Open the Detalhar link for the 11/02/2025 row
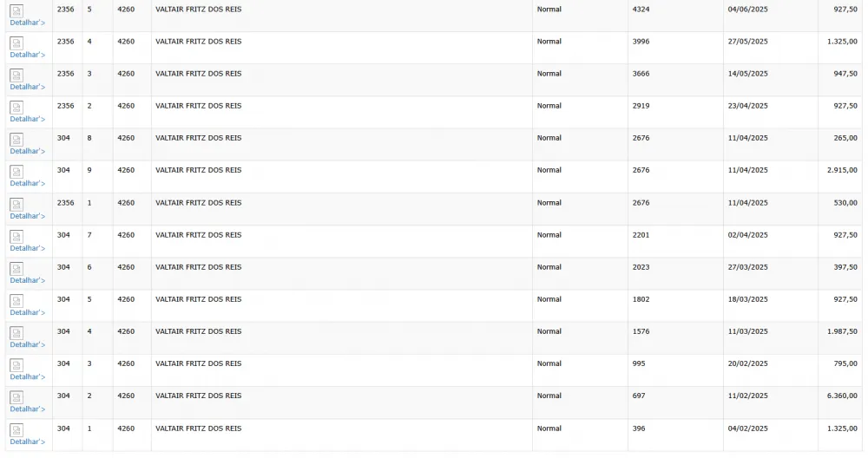Image resolution: width=868 pixels, height=458 pixels. [x=27, y=409]
